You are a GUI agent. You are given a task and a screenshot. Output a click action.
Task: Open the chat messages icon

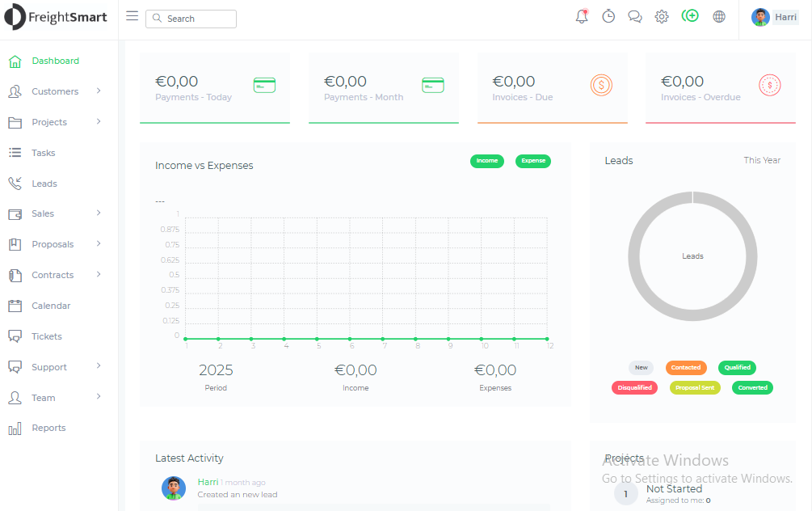coord(635,17)
